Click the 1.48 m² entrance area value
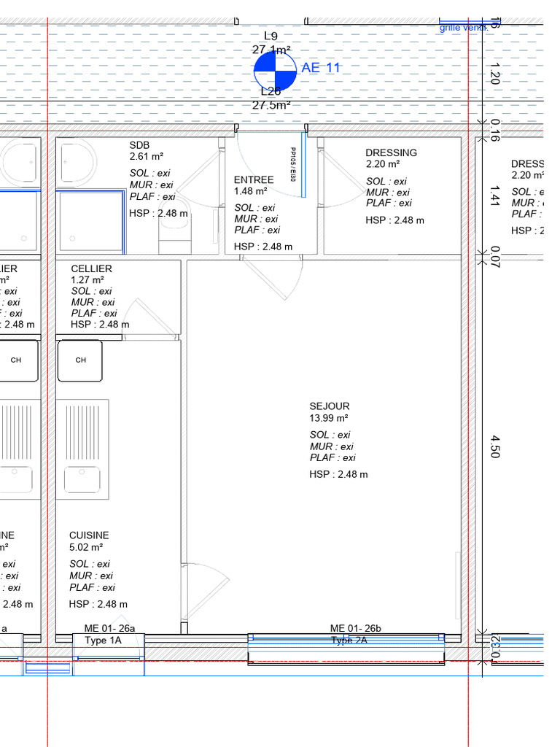The width and height of the screenshot is (560, 747). [251, 191]
